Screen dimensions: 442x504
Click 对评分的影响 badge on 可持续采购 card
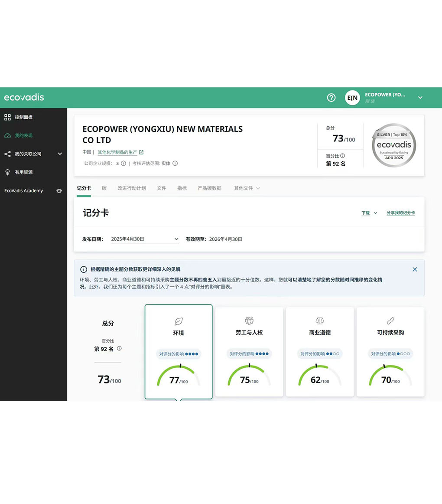[x=390, y=353]
